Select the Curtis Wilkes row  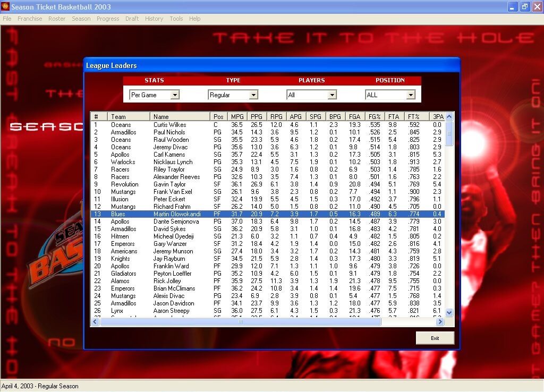coord(268,124)
